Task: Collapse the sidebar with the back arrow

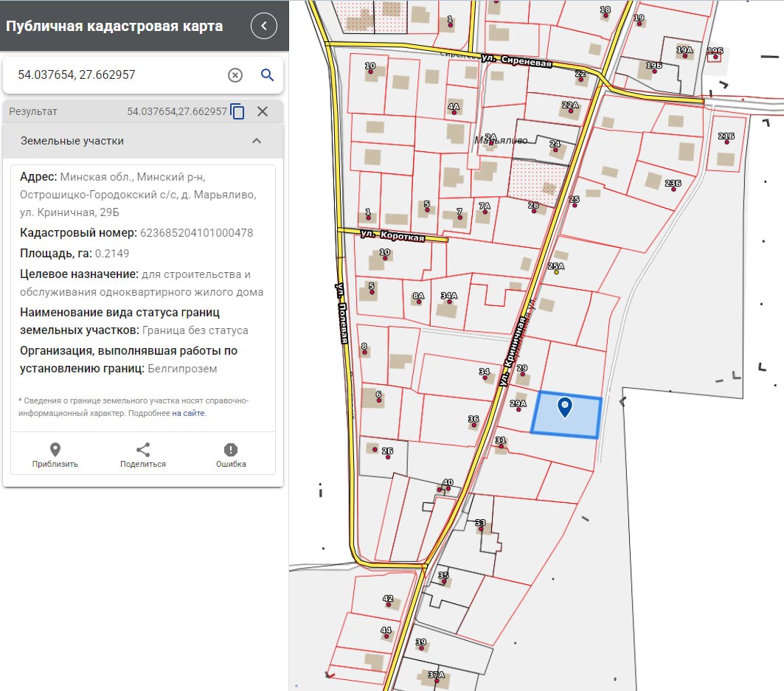Action: (x=263, y=27)
